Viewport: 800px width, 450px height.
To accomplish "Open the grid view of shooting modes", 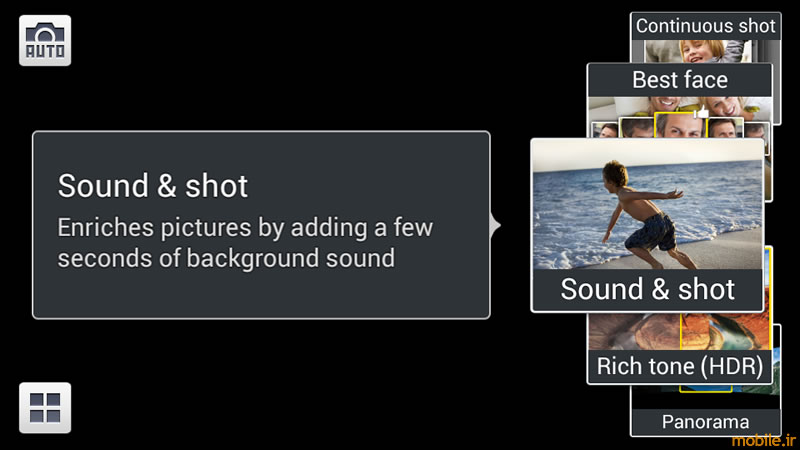I will click(45, 408).
